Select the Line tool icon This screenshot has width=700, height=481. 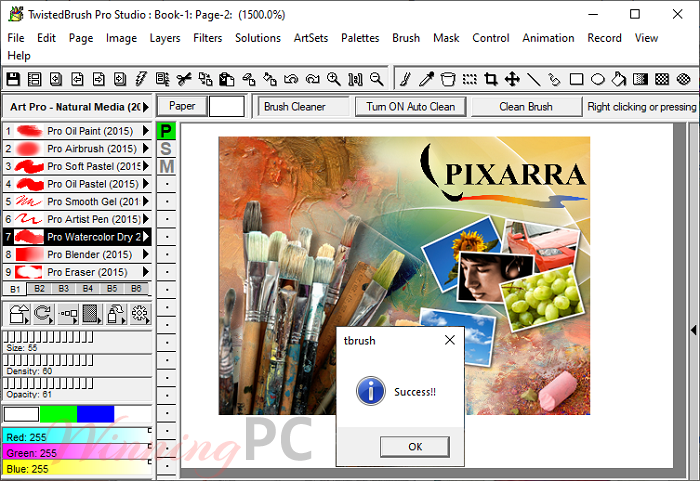click(x=533, y=79)
